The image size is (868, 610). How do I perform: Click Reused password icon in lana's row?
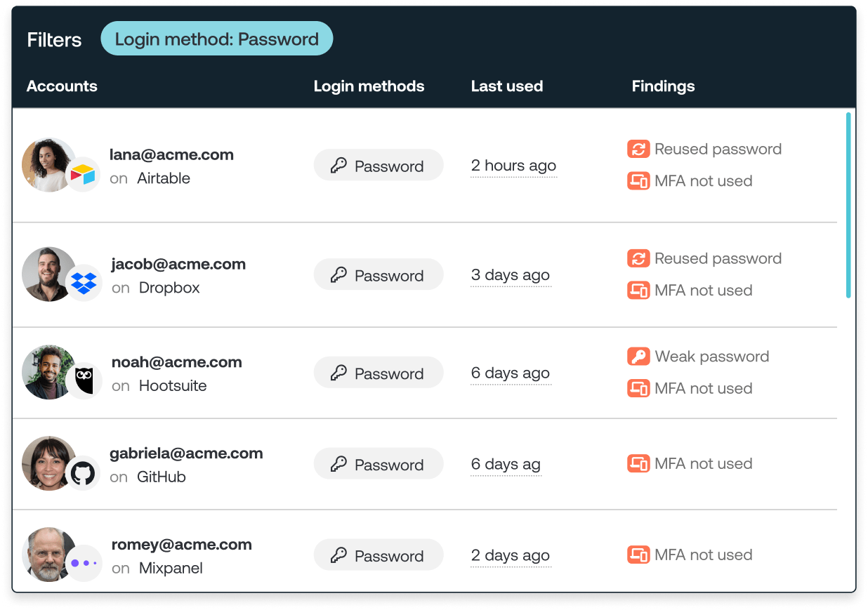[638, 149]
